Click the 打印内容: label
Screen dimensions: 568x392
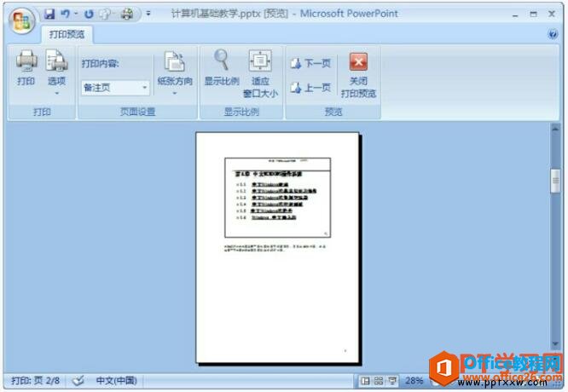pos(101,64)
